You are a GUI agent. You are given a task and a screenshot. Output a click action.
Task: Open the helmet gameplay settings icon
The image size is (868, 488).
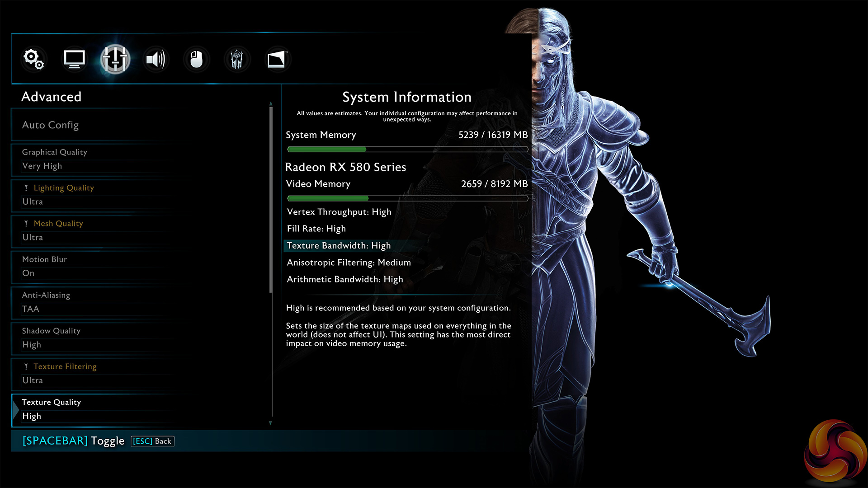[237, 59]
